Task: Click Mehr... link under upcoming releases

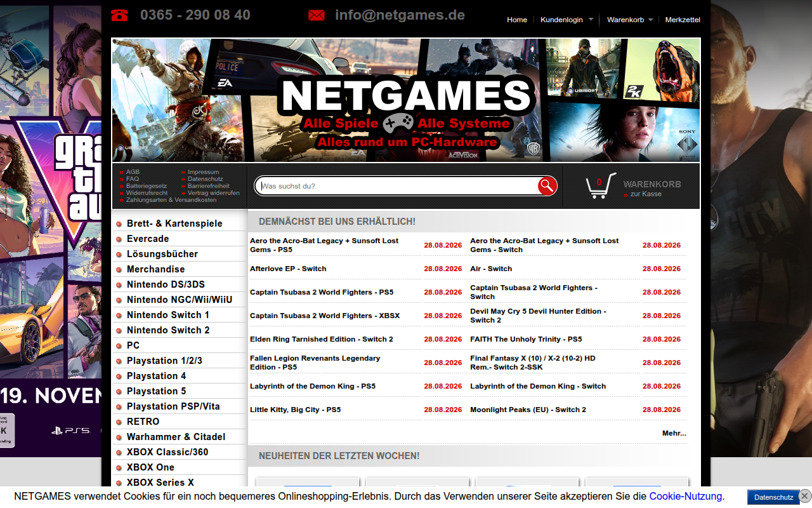Action: pos(674,433)
